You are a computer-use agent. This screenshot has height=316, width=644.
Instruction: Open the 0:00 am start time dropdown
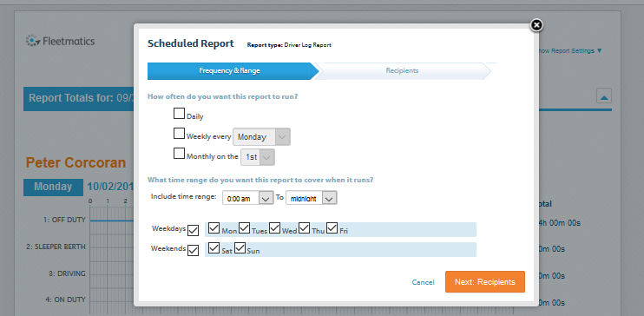(x=247, y=198)
